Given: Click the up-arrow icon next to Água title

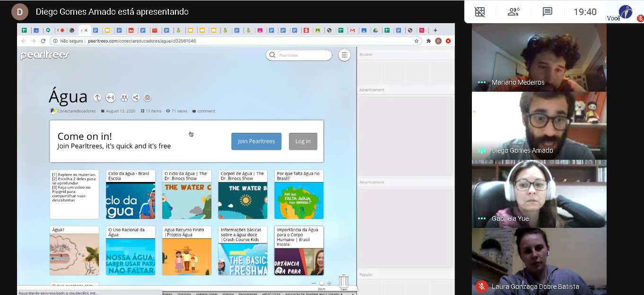Looking at the screenshot, I should (x=97, y=98).
